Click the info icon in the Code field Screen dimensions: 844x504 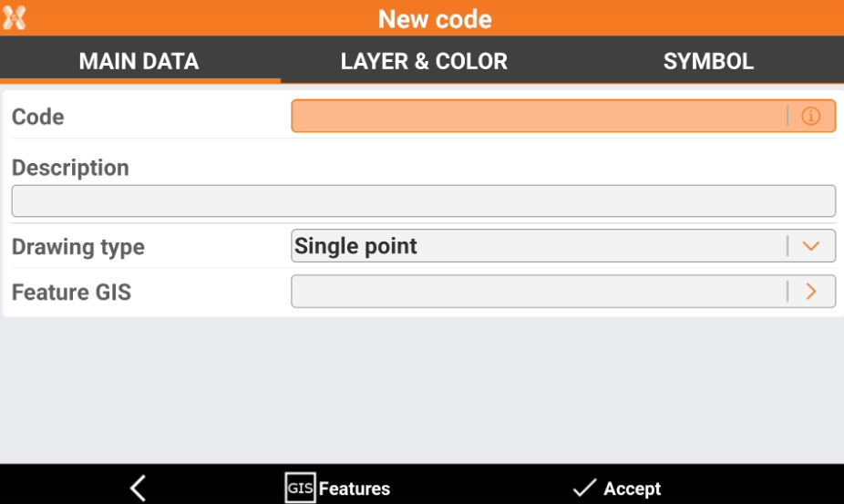(810, 117)
